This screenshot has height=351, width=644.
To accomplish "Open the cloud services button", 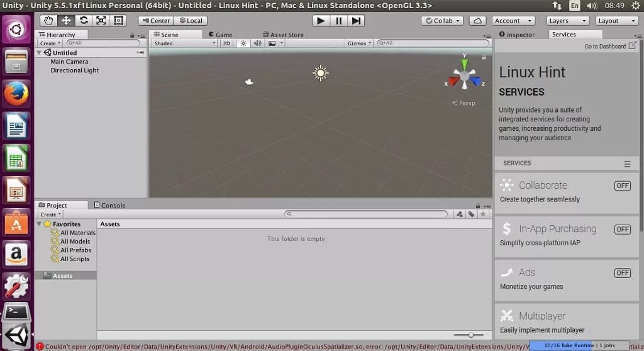I will 477,21.
